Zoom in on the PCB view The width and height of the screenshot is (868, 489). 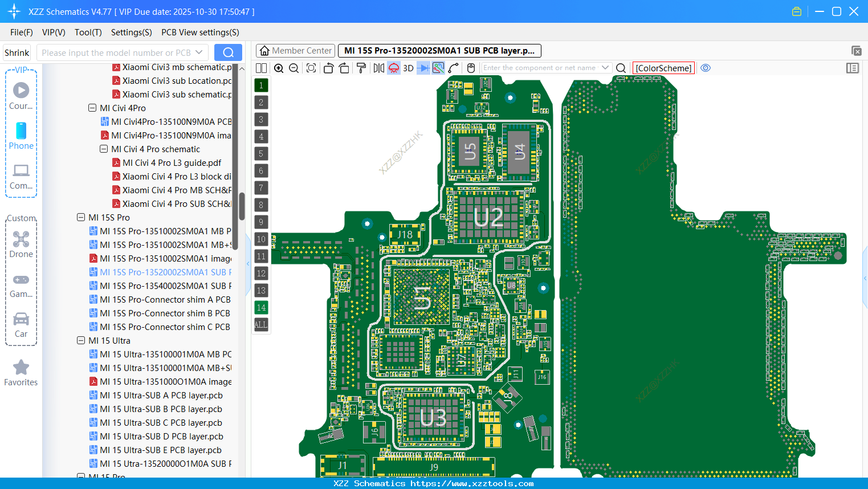(279, 68)
